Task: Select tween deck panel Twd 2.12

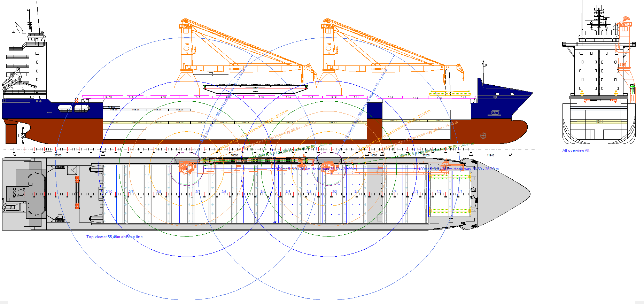Action: tap(114, 123)
